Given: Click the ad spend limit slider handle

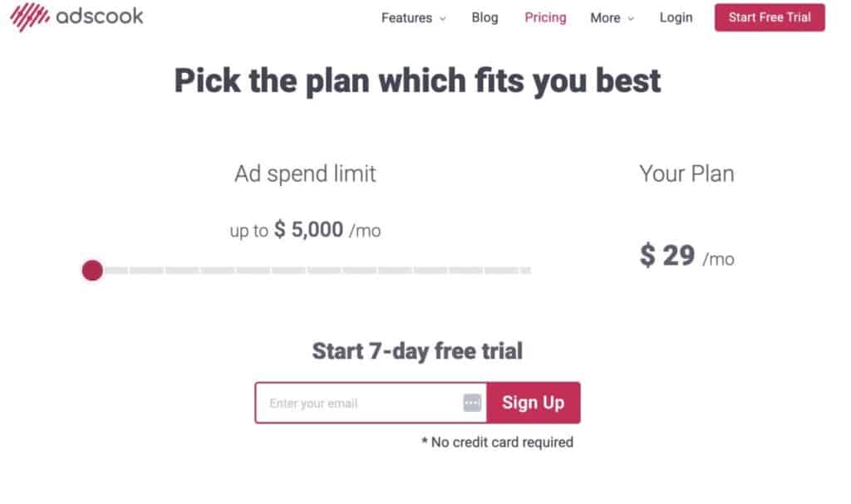Looking at the screenshot, I should [92, 270].
